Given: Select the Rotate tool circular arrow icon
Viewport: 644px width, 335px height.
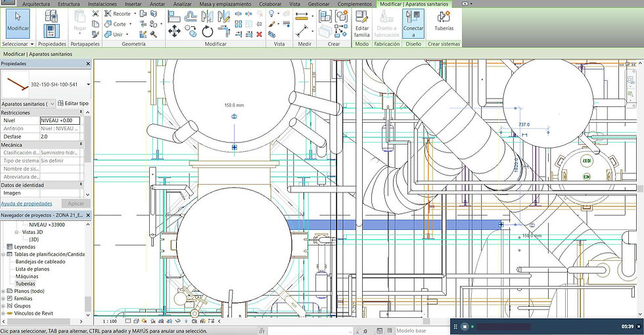Looking at the screenshot, I should [x=208, y=32].
